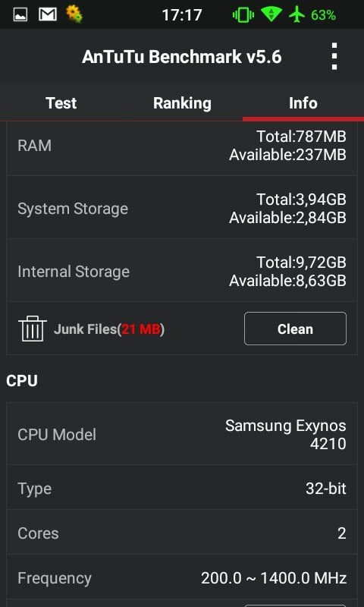Select the Internal Storage row
The height and width of the screenshot is (607, 364).
[x=182, y=270]
